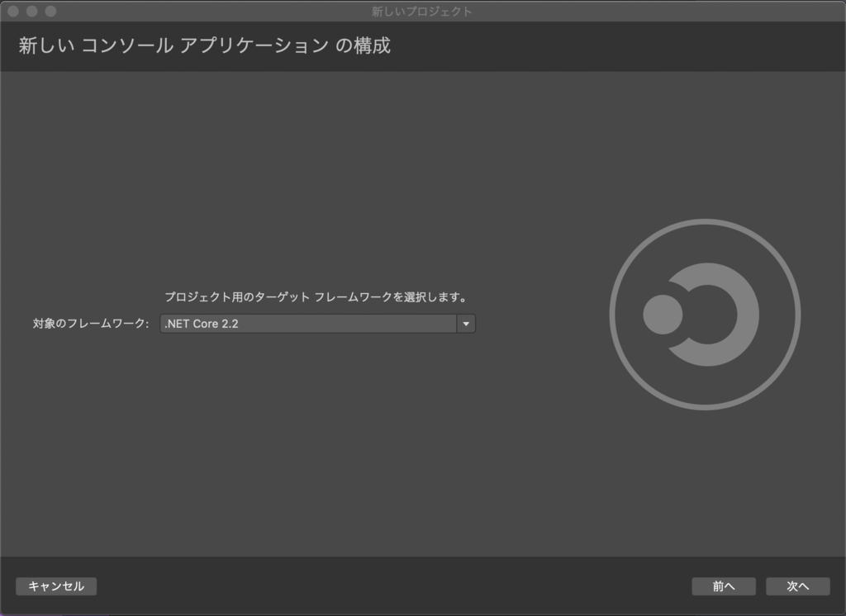Click the 新しいプロジェクト title bar text
Screen dimensions: 846x616
pyautogui.click(x=423, y=12)
